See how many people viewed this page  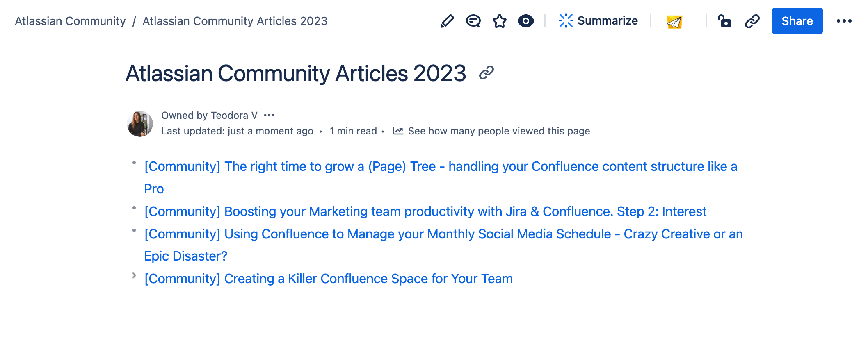click(499, 131)
